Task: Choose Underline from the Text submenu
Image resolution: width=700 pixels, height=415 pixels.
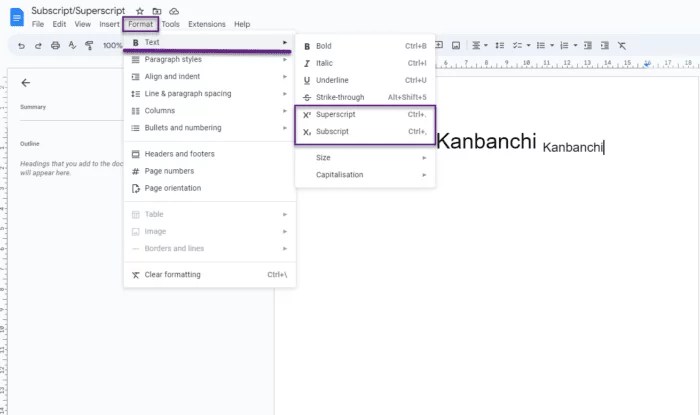Action: pyautogui.click(x=365, y=80)
